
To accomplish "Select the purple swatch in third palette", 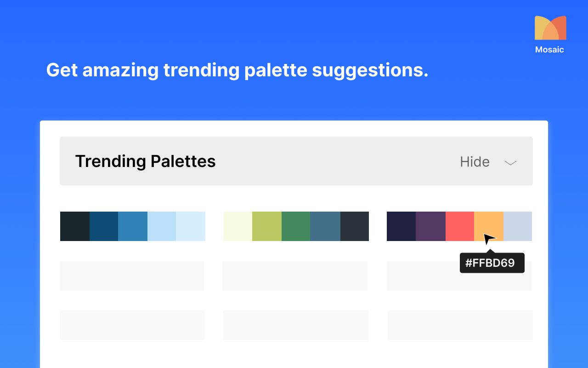I will [x=431, y=226].
